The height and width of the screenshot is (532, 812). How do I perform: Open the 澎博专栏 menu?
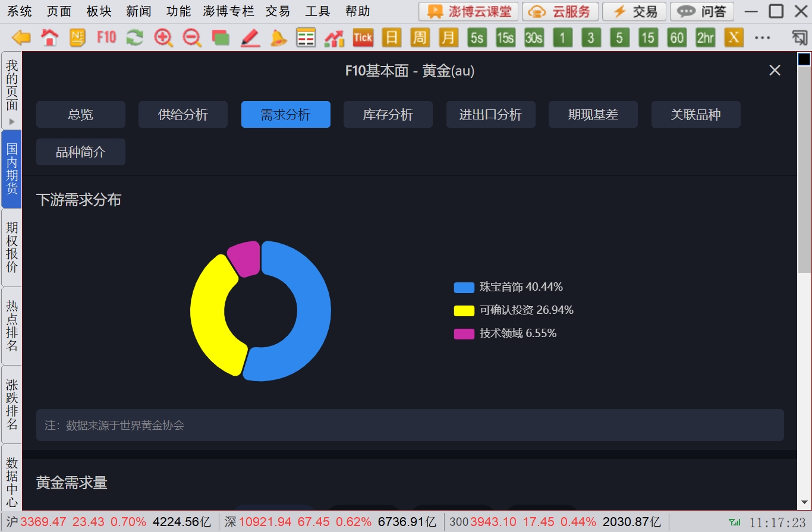pos(228,11)
